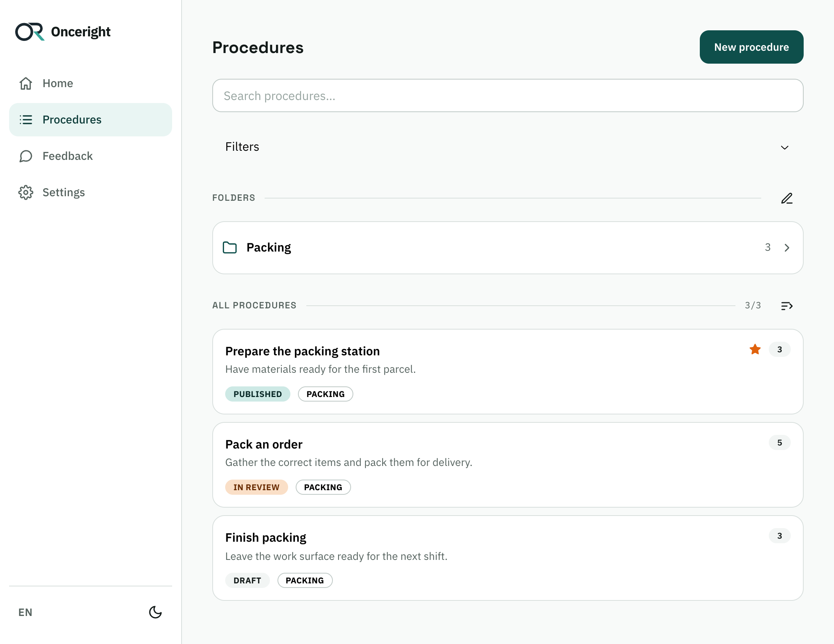Open the sort procedures icon
The height and width of the screenshot is (644, 834).
pos(787,306)
